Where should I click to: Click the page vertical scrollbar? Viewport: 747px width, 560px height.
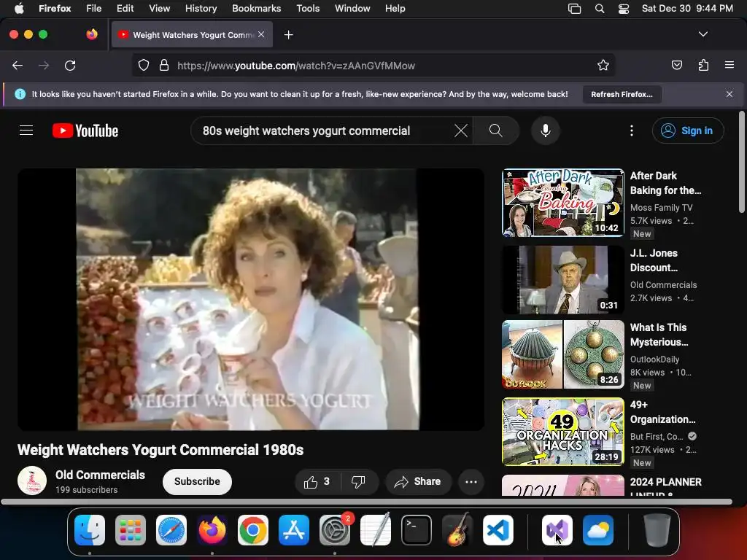click(x=741, y=162)
